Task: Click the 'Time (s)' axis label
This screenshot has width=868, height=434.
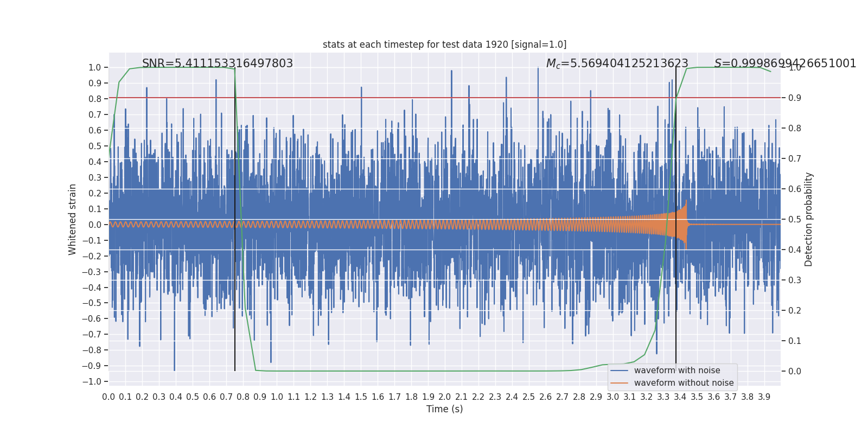Action: tap(444, 409)
